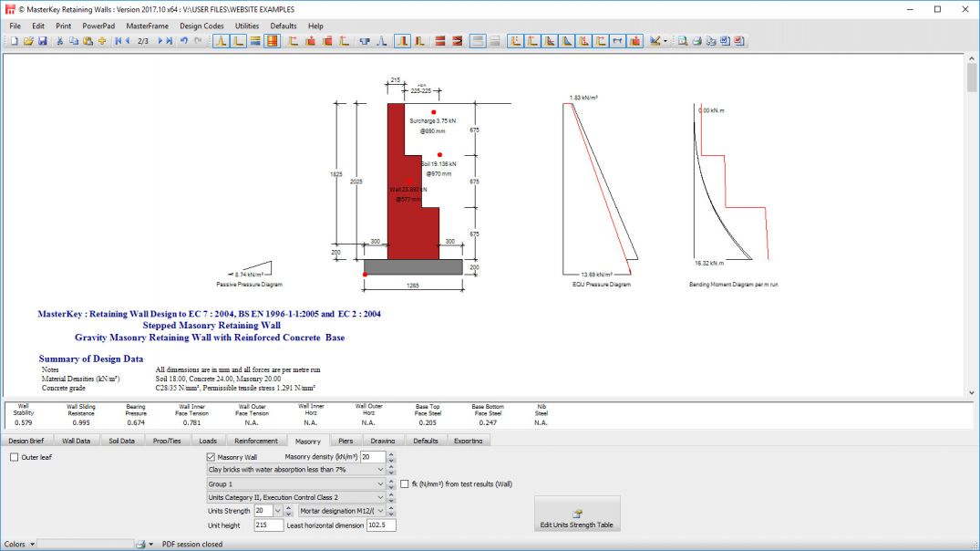This screenshot has width=980, height=551.
Task: Expand the Units Strength combo box
Action: coord(277,511)
